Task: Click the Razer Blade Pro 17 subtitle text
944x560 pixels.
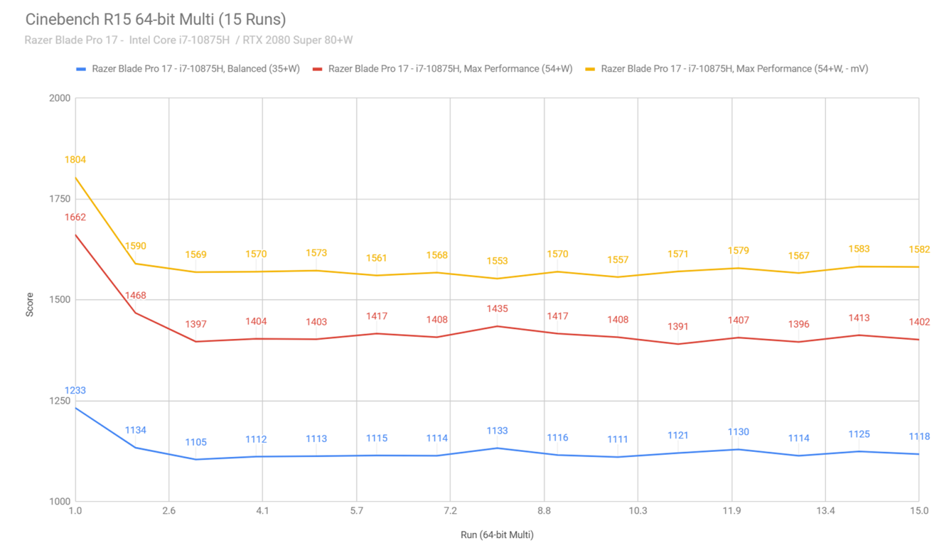Action: (188, 40)
